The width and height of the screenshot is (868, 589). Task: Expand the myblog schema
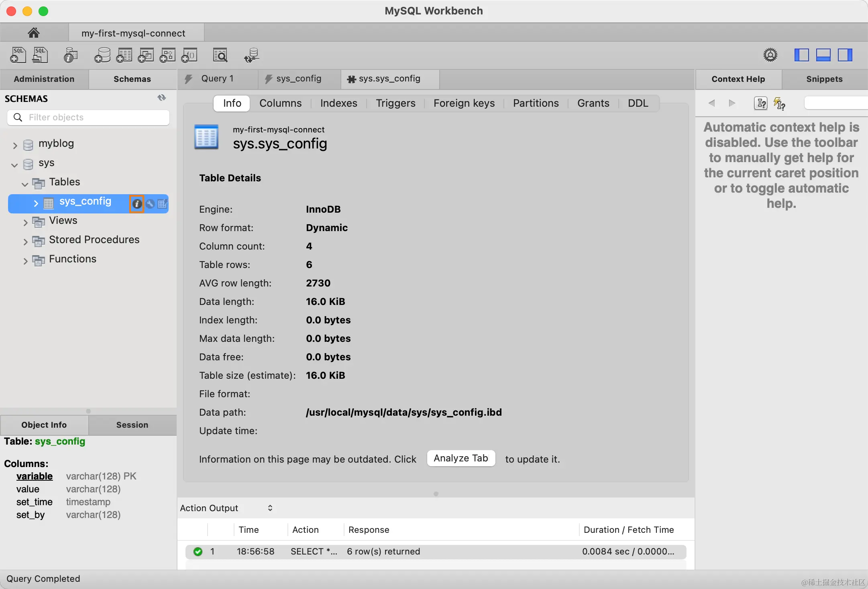click(x=15, y=145)
